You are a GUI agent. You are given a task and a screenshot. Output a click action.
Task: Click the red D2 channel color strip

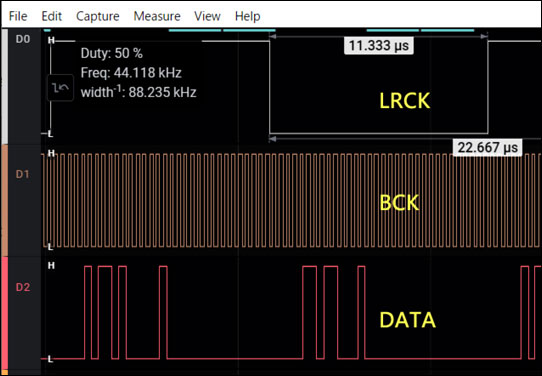[x=4, y=314]
